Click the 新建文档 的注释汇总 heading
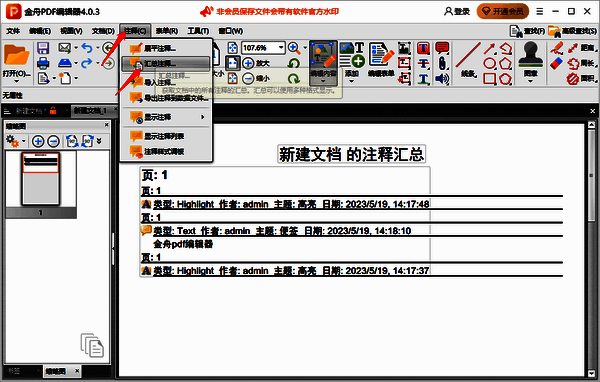Image resolution: width=600 pixels, height=382 pixels. point(351,154)
